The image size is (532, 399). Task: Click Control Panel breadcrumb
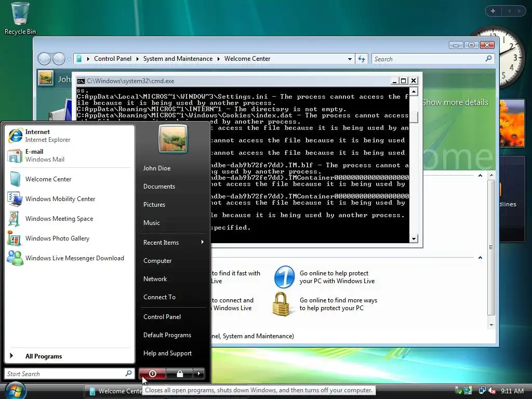[113, 59]
